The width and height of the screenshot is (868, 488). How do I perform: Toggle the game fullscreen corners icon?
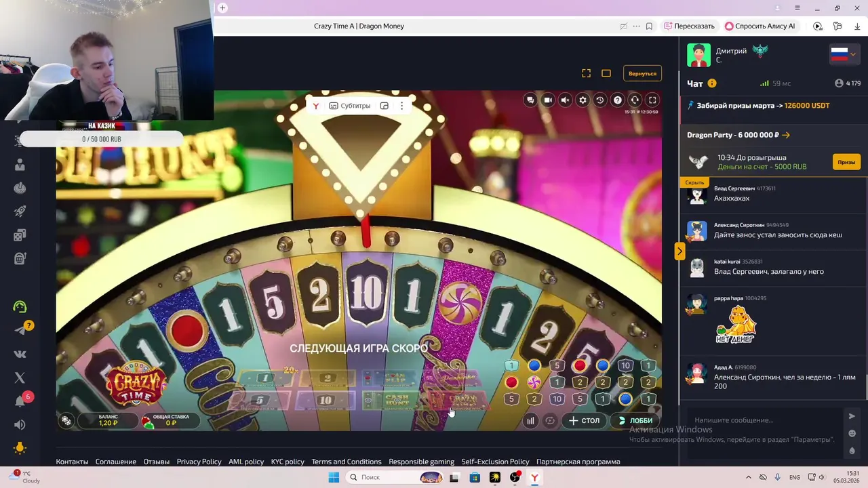click(652, 100)
